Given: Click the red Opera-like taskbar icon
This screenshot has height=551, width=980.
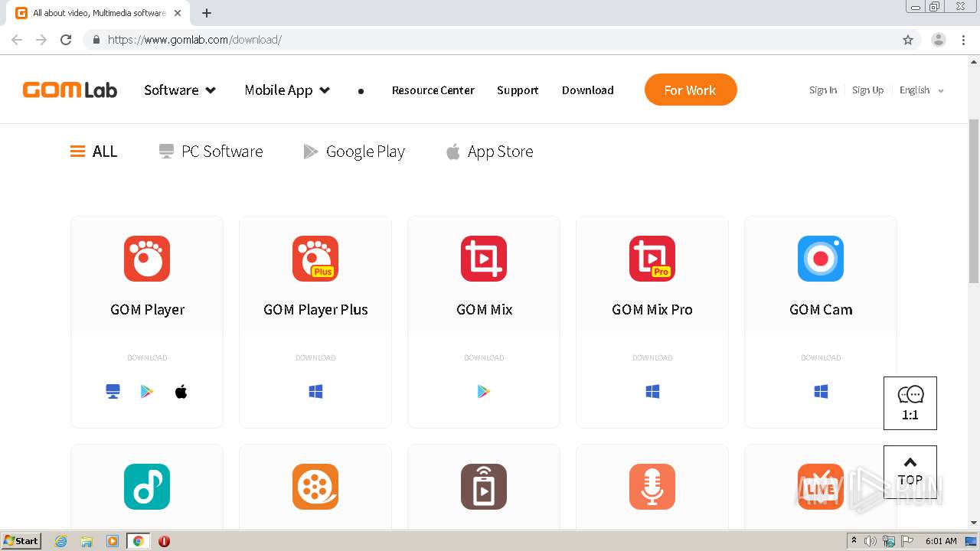Looking at the screenshot, I should pos(164,541).
